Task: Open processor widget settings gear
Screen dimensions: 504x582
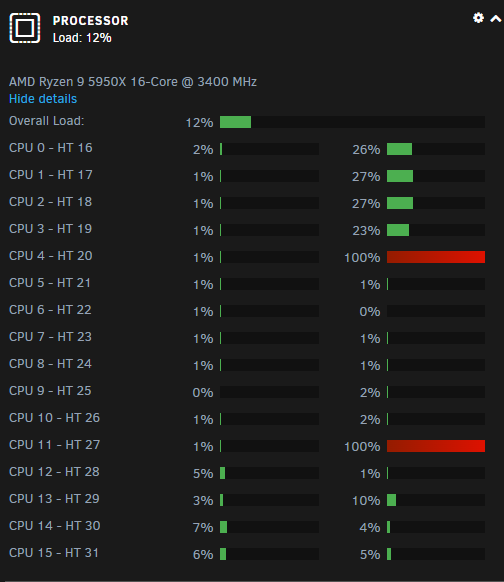Action: tap(478, 18)
